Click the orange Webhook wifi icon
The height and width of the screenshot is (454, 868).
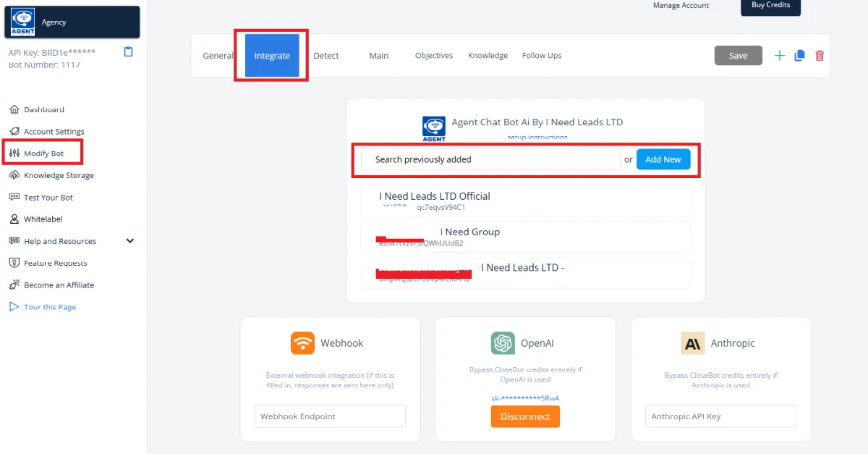302,343
